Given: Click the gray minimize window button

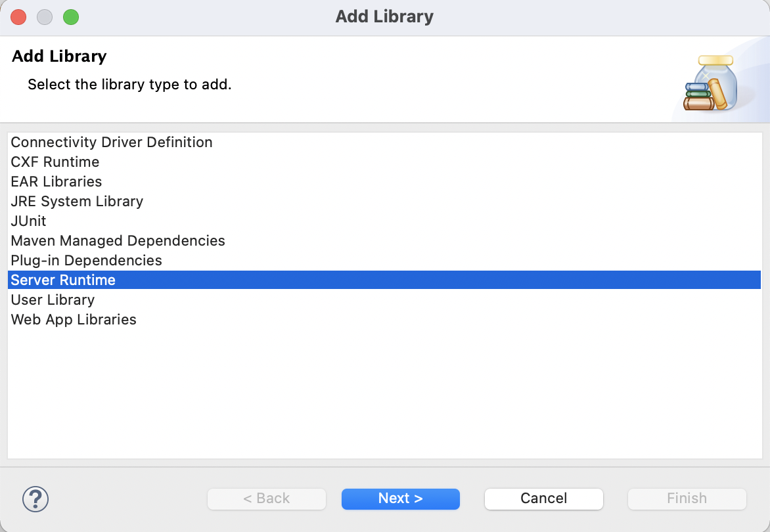Looking at the screenshot, I should [x=45, y=16].
